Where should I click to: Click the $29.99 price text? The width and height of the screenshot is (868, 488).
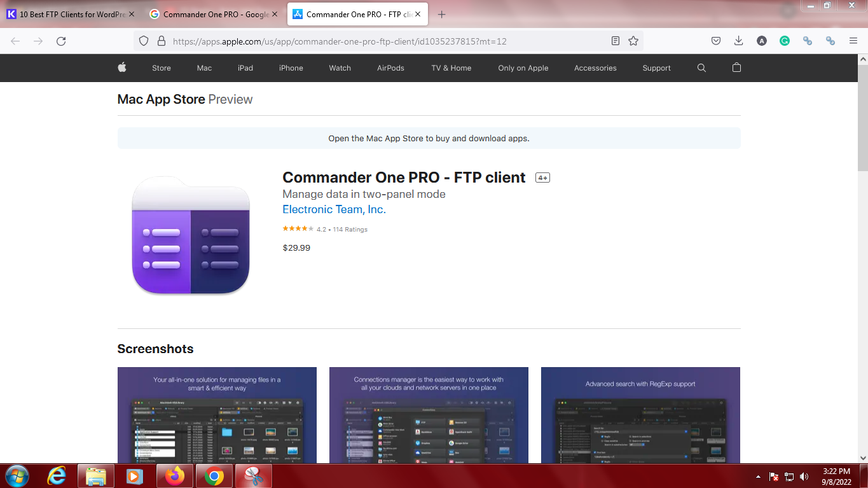296,247
